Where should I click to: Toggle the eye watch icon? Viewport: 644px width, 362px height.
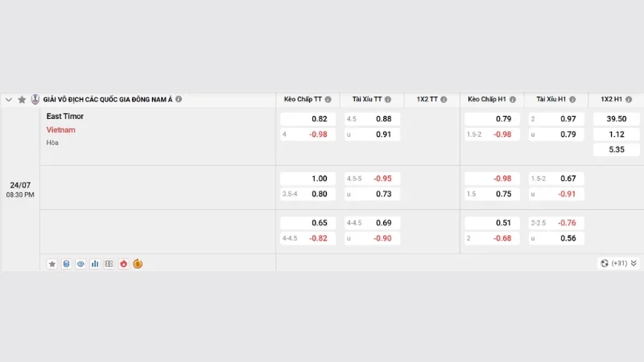80,264
